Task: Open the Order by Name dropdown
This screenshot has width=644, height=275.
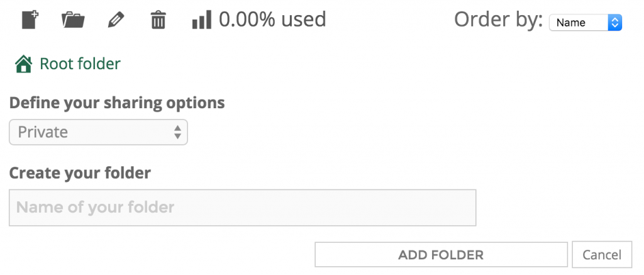Action: coord(586,23)
